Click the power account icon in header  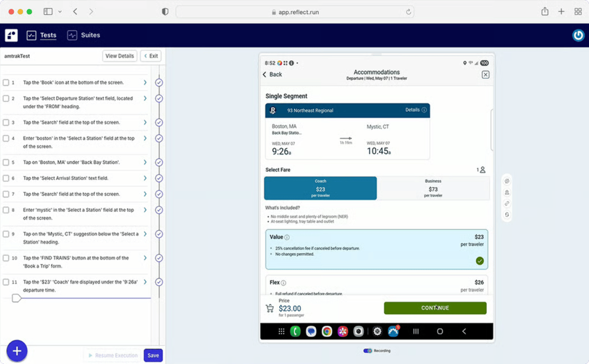point(578,36)
